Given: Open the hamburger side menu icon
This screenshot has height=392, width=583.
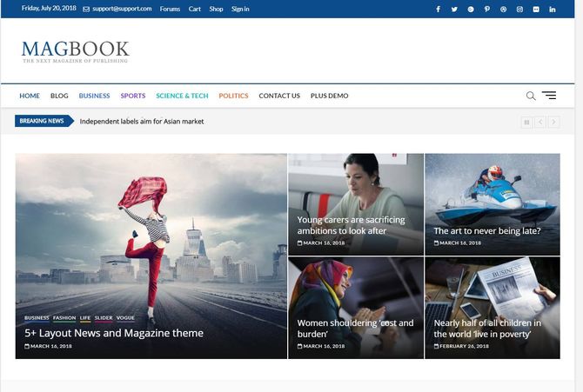Looking at the screenshot, I should click(549, 96).
